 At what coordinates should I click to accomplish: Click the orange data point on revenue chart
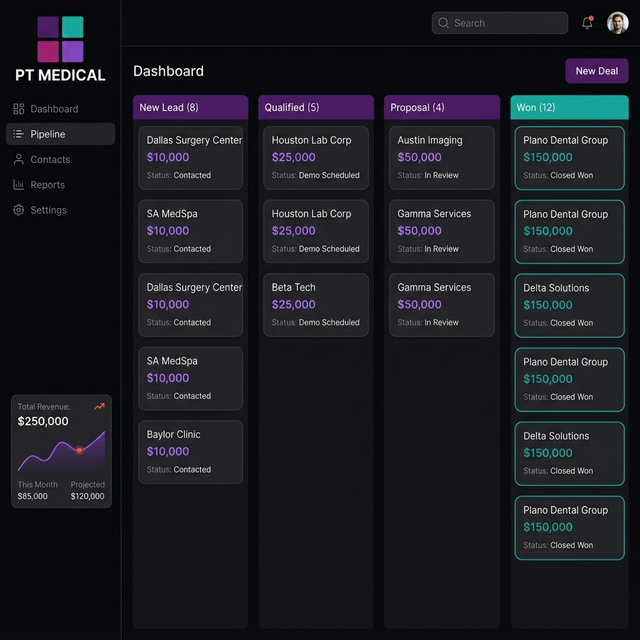pos(80,450)
